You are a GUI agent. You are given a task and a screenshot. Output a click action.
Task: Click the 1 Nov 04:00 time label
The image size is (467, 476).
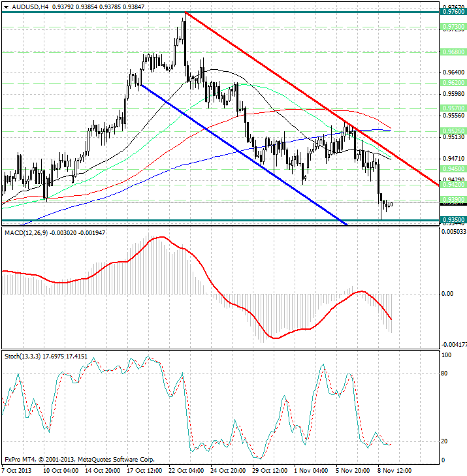311,471
